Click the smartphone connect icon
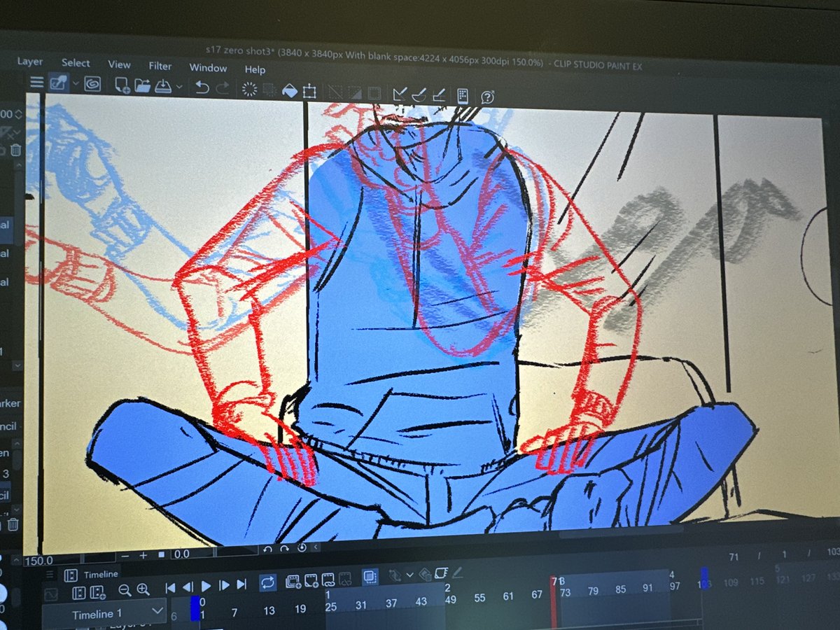Screen dimensions: 840x630 tap(462, 96)
